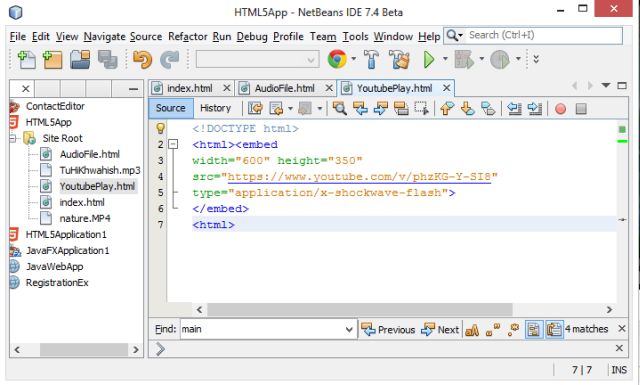
Task: Toggle Match Case option in find bar
Action: pos(472,329)
